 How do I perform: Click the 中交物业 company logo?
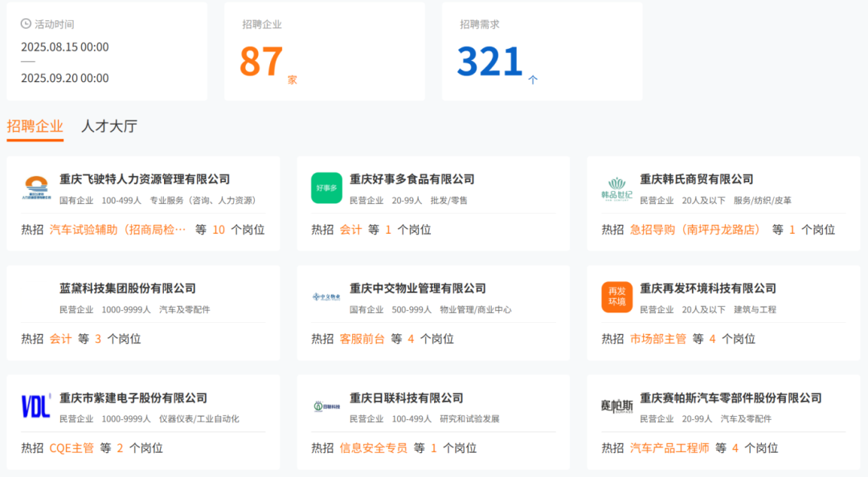(x=326, y=297)
